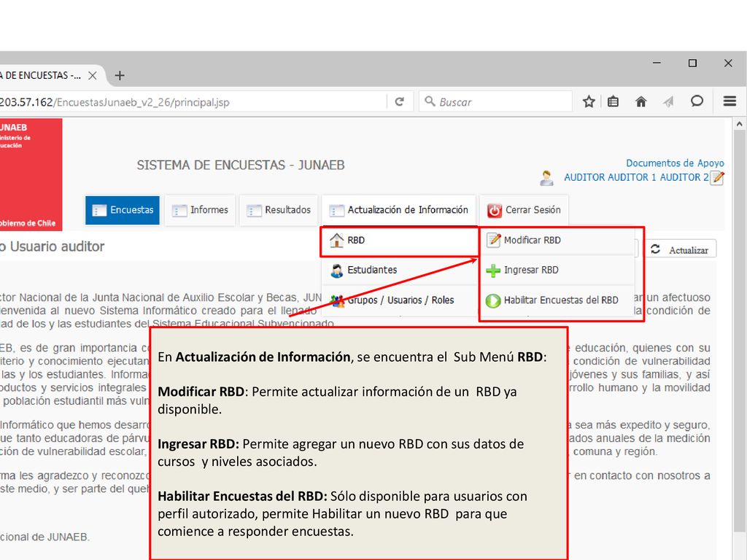Choose Habilitar Encuestas del RBD option

coord(557,300)
